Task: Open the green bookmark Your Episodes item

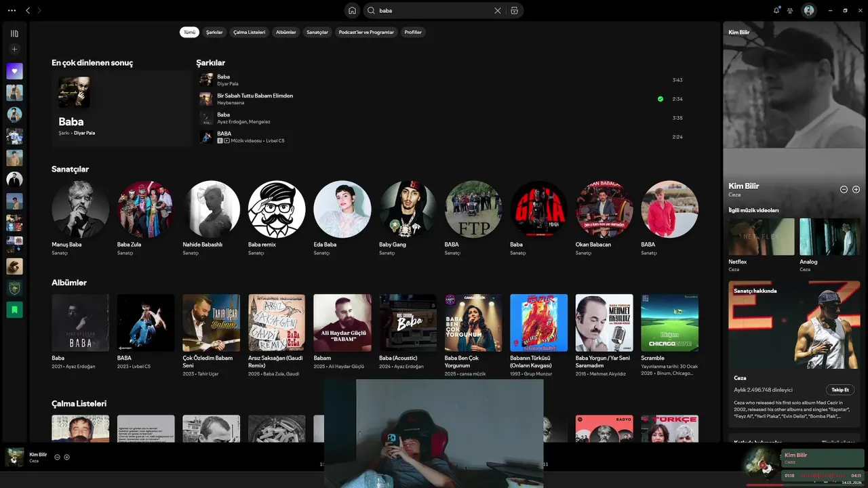Action: point(14,310)
